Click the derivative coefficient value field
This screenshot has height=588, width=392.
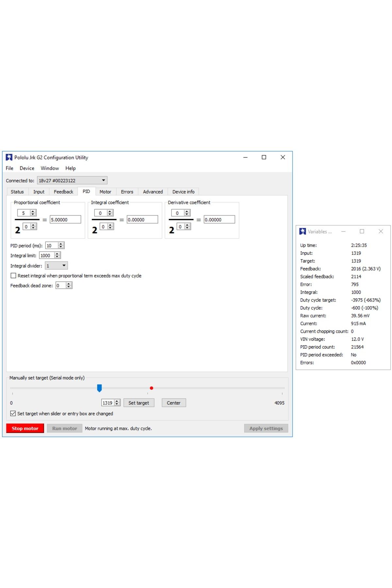point(220,220)
